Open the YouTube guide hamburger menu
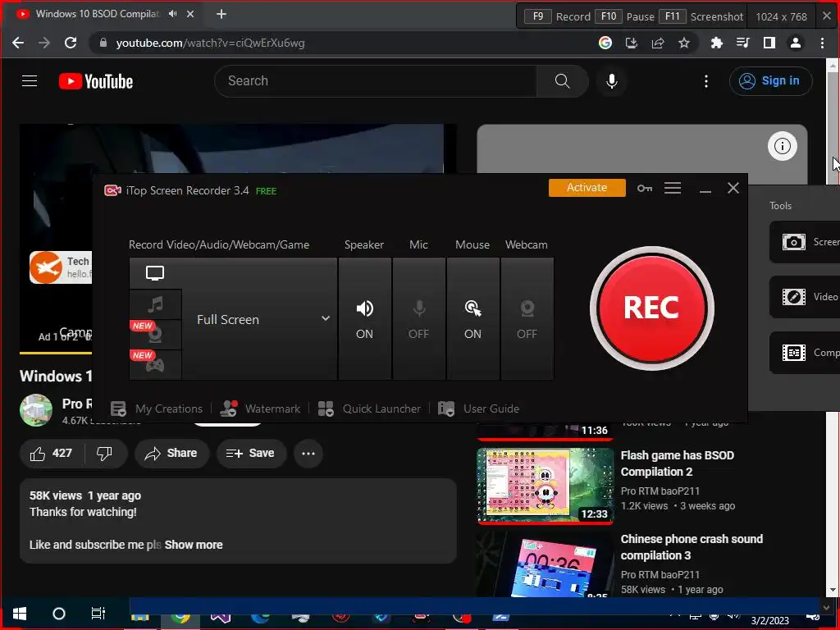The image size is (840, 630). click(30, 81)
